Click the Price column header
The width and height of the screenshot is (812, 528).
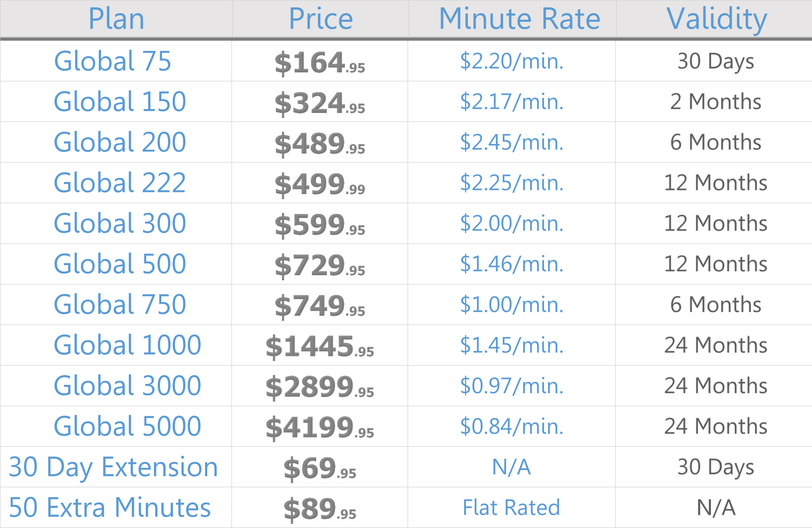pyautogui.click(x=320, y=19)
